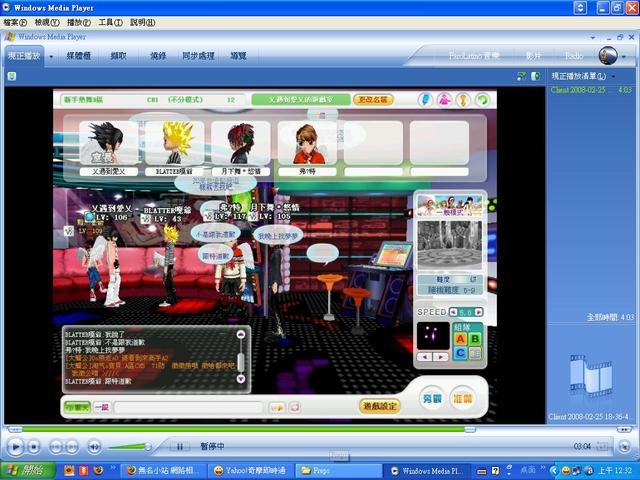Click the Play button
640x480 pixels.
click(16, 447)
